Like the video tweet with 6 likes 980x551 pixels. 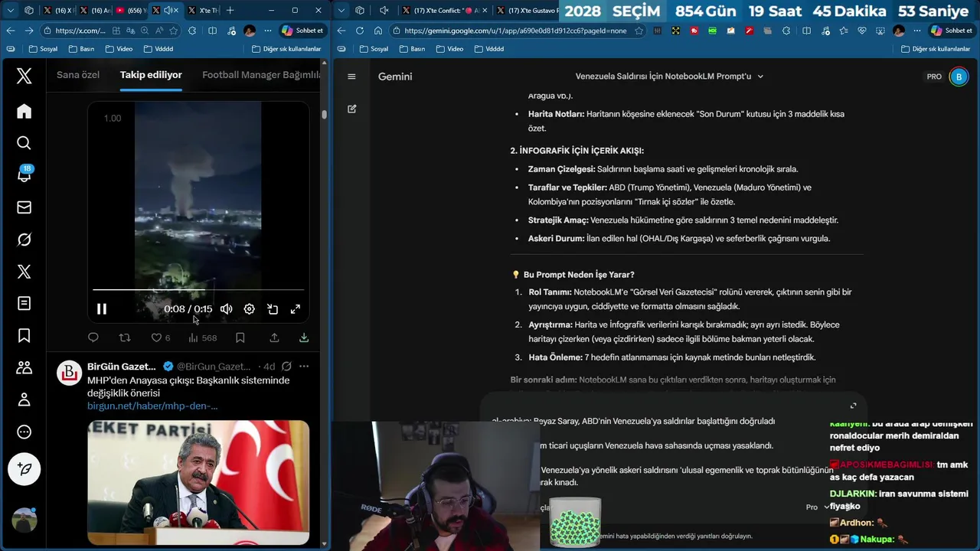coord(160,337)
